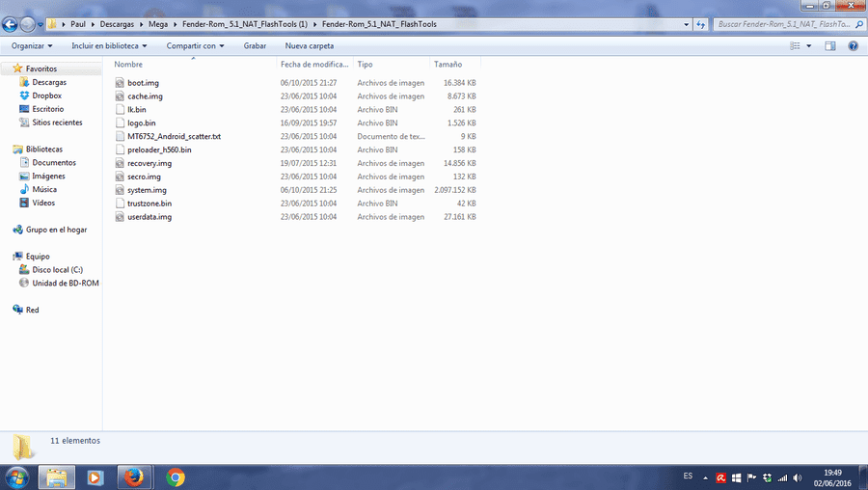
Task: Click the volume speaker tray icon
Action: pyautogui.click(x=798, y=477)
